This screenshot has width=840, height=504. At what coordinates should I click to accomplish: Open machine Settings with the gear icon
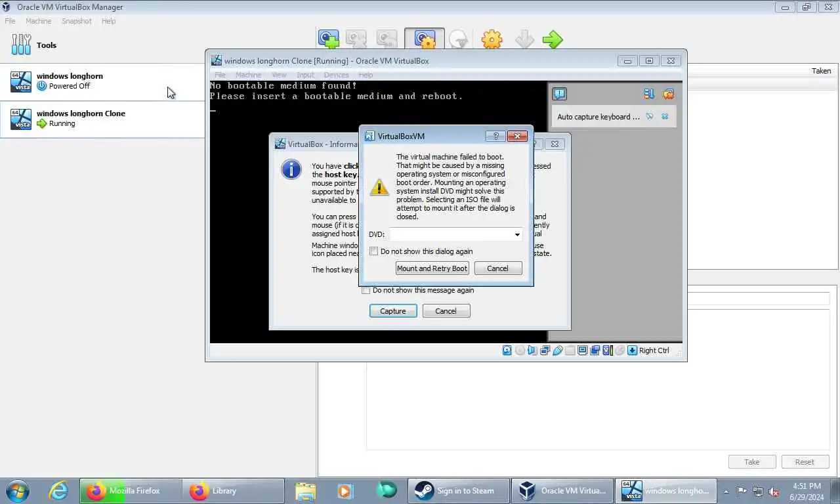(492, 39)
